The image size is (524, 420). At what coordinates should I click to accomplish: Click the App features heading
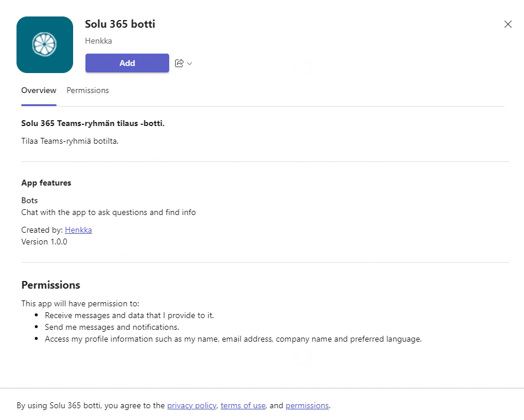tap(46, 183)
